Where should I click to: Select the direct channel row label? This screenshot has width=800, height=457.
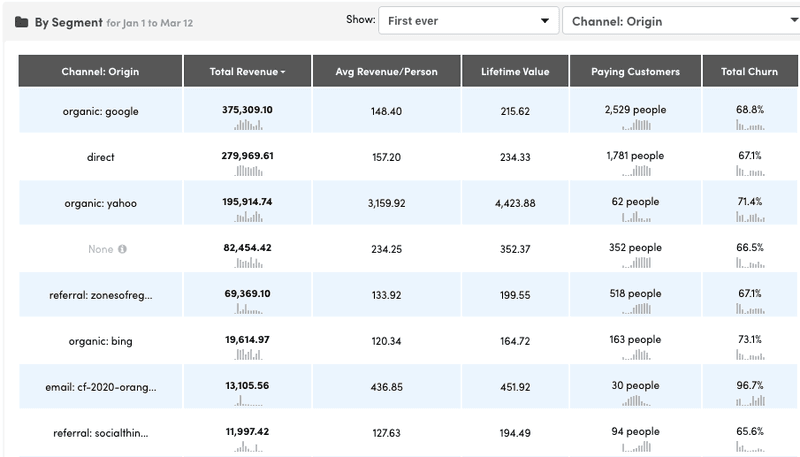tap(100, 157)
